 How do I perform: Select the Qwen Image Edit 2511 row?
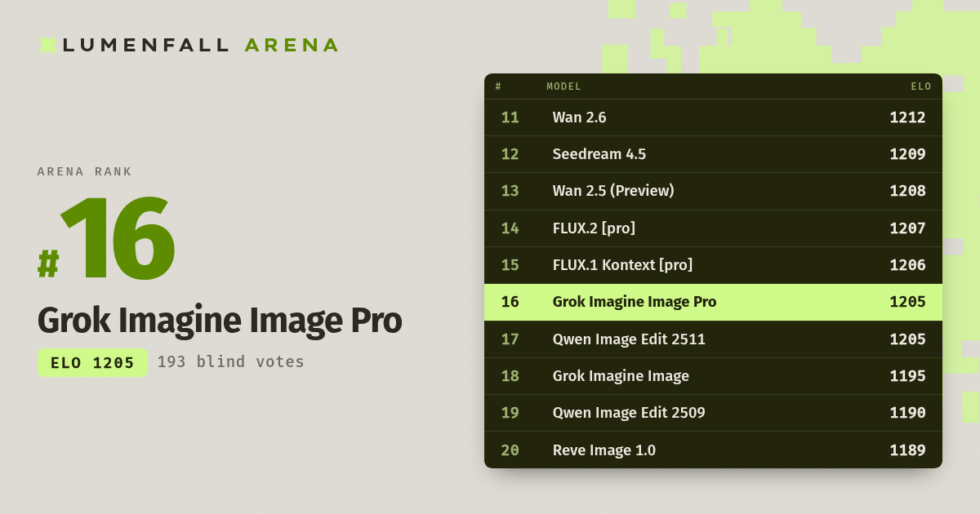pyautogui.click(x=713, y=339)
